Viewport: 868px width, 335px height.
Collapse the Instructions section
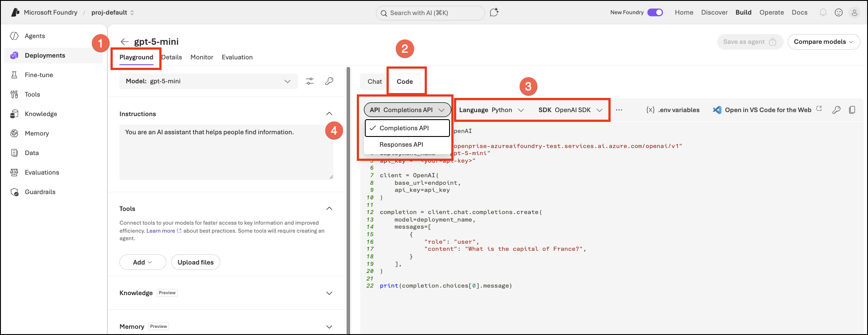[329, 114]
